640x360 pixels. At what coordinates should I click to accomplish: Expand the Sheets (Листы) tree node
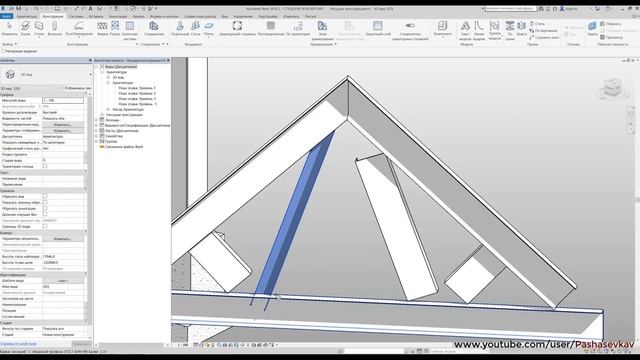click(x=97, y=131)
